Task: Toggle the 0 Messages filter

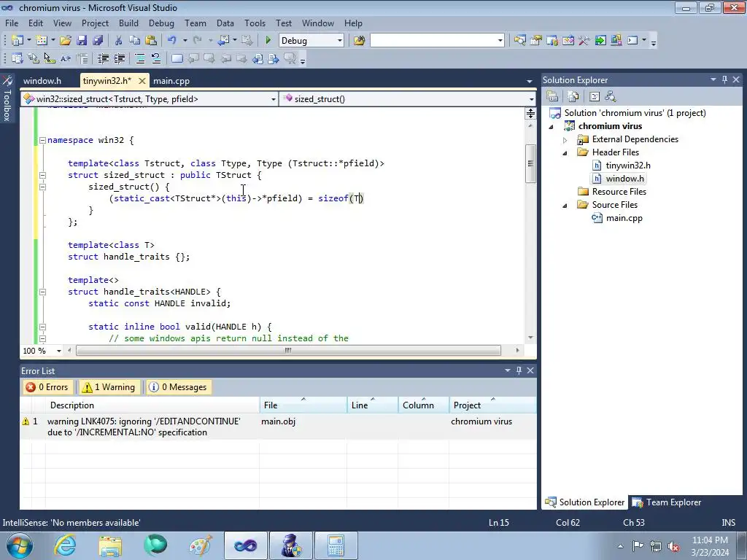Action: pos(179,387)
